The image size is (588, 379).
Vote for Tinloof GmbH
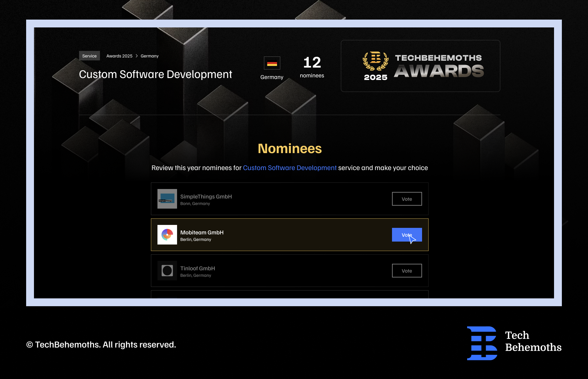tap(407, 271)
